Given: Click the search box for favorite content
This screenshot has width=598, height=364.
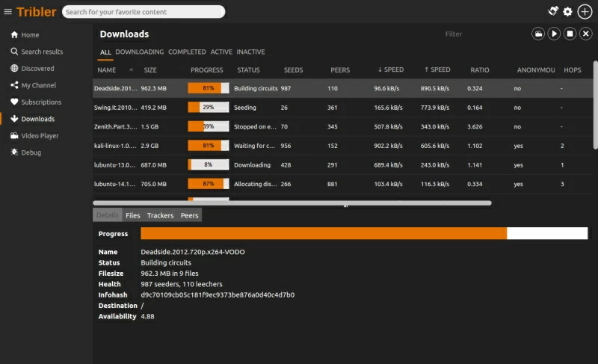Looking at the screenshot, I should pos(144,12).
